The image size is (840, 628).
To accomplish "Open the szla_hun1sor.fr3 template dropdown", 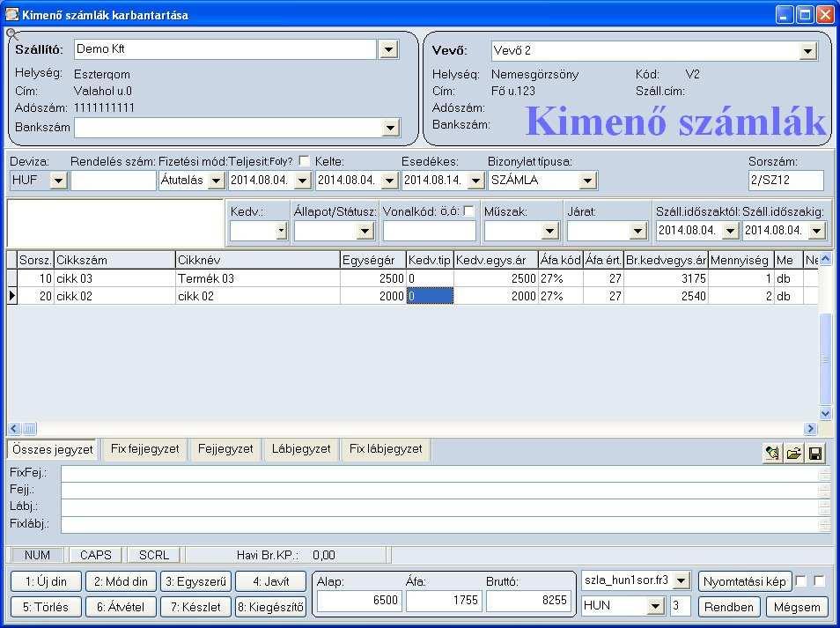I will point(681,580).
